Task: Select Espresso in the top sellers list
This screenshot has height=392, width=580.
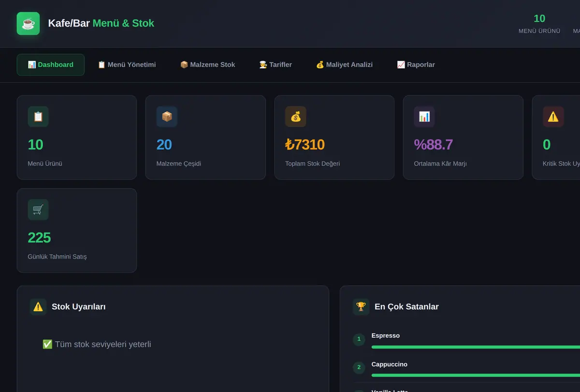Action: [386, 335]
